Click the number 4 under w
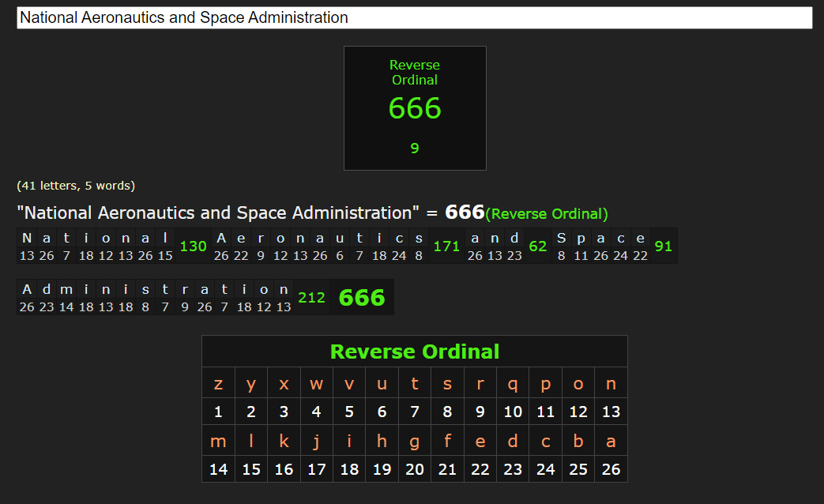 316,412
